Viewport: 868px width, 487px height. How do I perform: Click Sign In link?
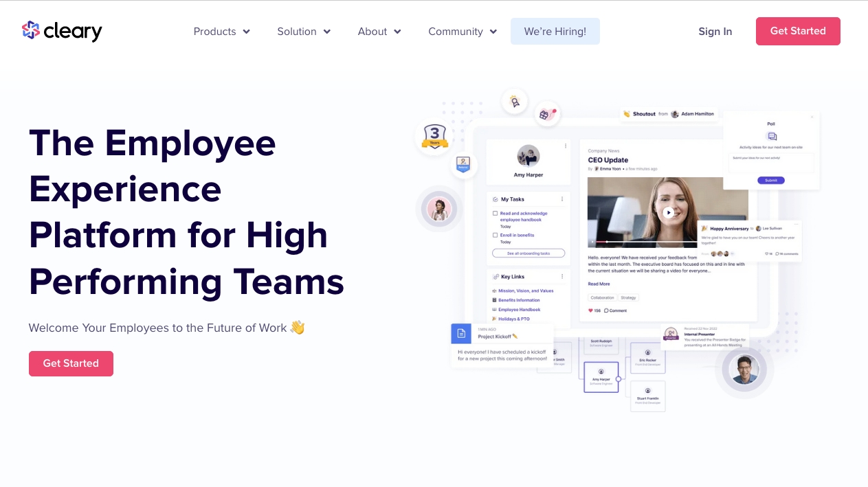715,32
